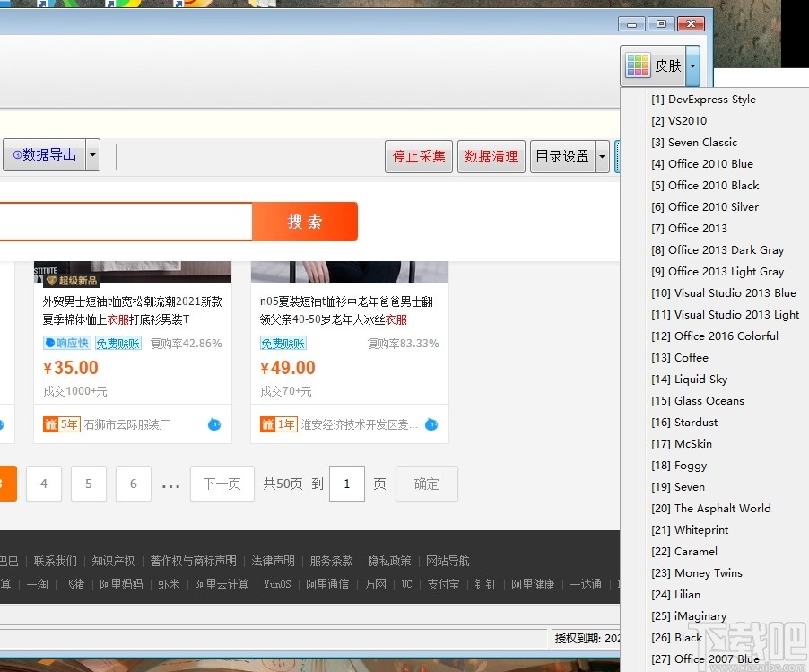Click the 停止采集 stop collection button
Screen dimensions: 809x672
418,154
